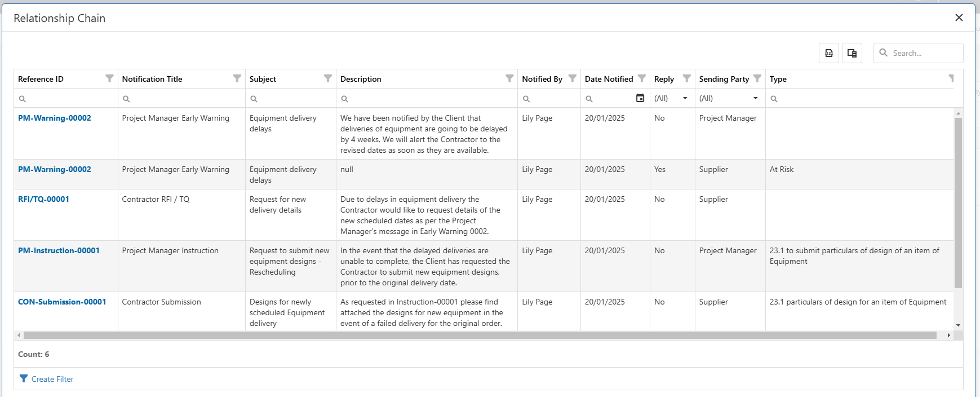Close the Relationship Chain dialog
The image size is (980, 397).
point(959,17)
